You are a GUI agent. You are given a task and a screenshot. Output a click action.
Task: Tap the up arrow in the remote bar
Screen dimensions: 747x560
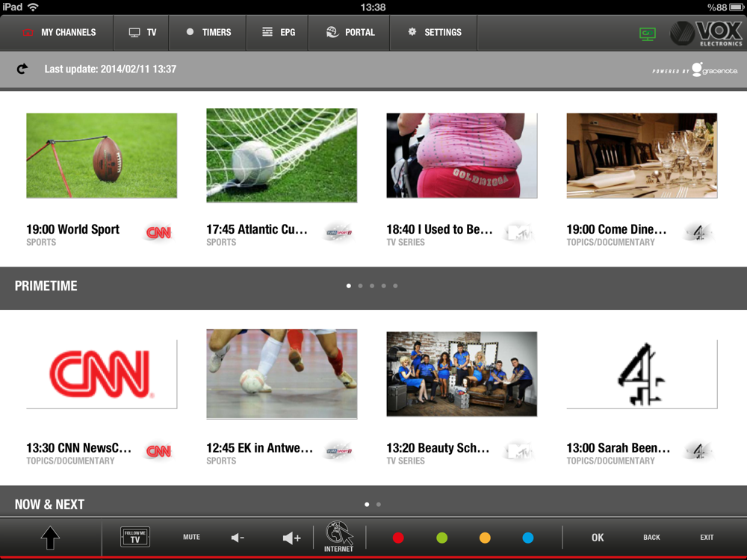(x=50, y=538)
